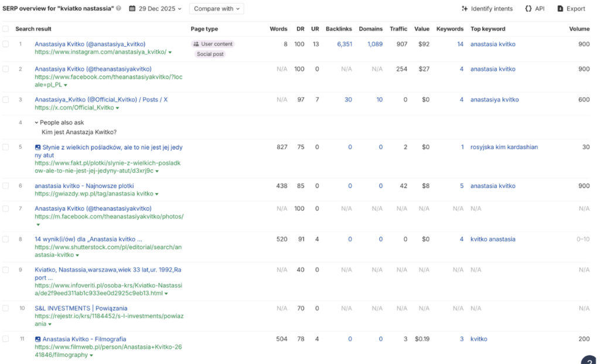Expand the dropdown arrow after the x.com/Official_Kvitko URL
The height and width of the screenshot is (364, 600).
(x=118, y=108)
